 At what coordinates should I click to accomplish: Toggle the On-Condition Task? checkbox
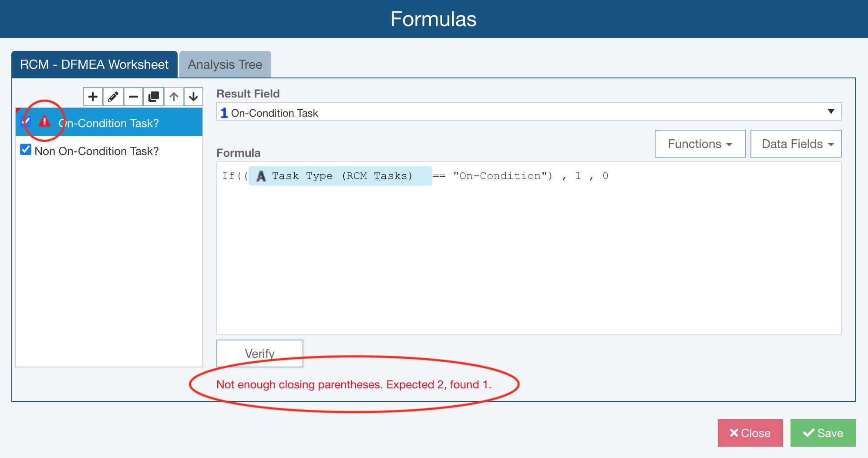pyautogui.click(x=26, y=122)
